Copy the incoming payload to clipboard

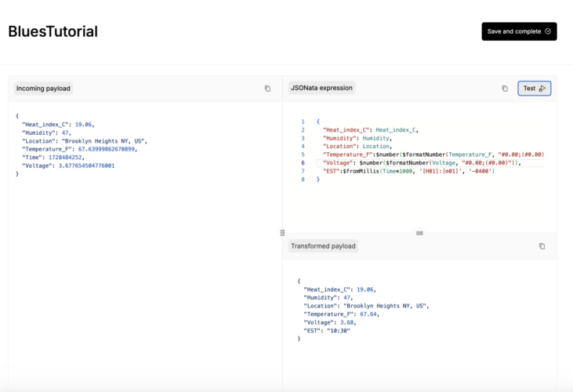coord(267,89)
